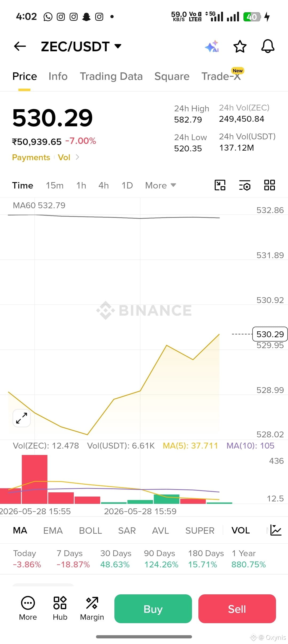Viewport: 288px width, 644px height.
Task: Open Payments Vol chevron
Action: coord(77,157)
